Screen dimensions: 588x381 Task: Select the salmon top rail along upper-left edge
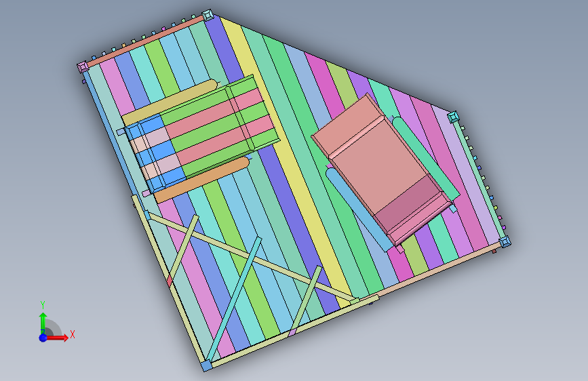click(146, 41)
